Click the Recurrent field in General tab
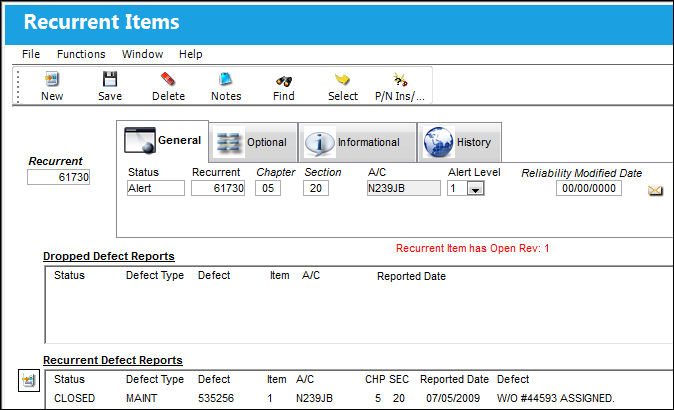The width and height of the screenshot is (674, 410). pyautogui.click(x=218, y=188)
